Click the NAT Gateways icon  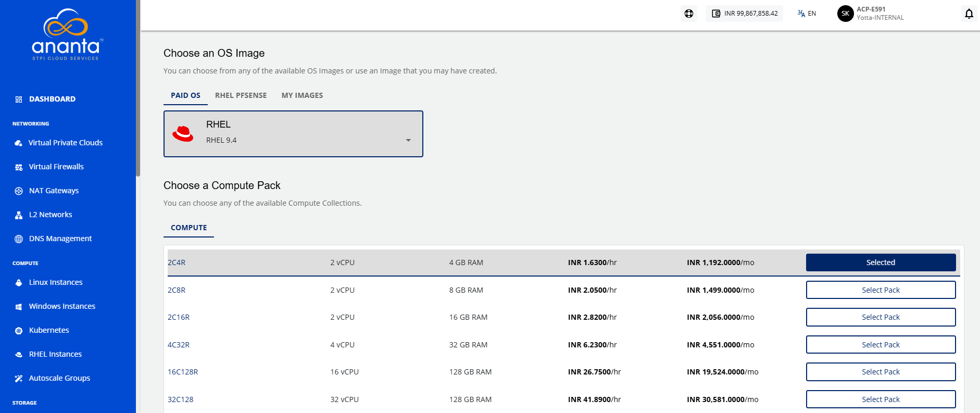pos(19,191)
